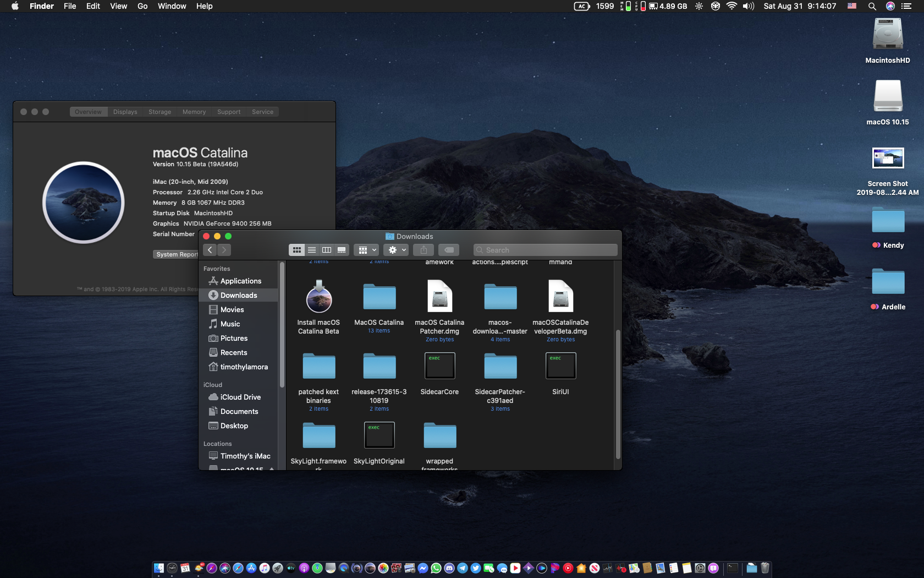Select macOSCatalinaDeveloperBeta.dmg file
The height and width of the screenshot is (578, 924).
click(x=560, y=296)
